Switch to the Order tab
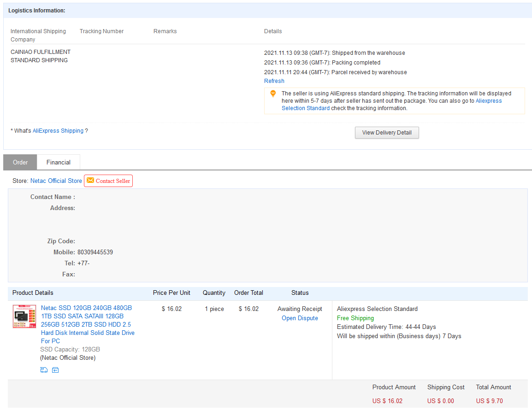The height and width of the screenshot is (410, 532). tap(20, 162)
